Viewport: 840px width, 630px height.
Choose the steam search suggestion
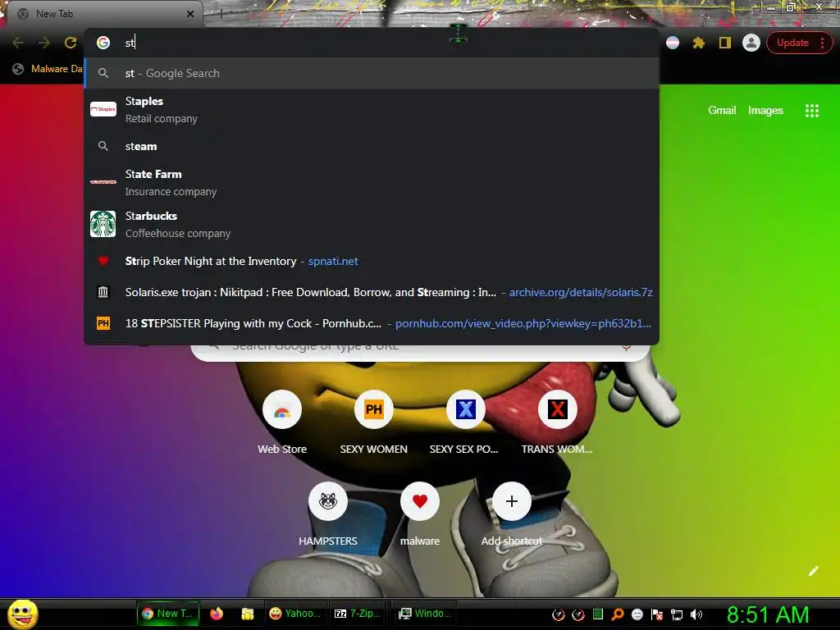pyautogui.click(x=372, y=146)
